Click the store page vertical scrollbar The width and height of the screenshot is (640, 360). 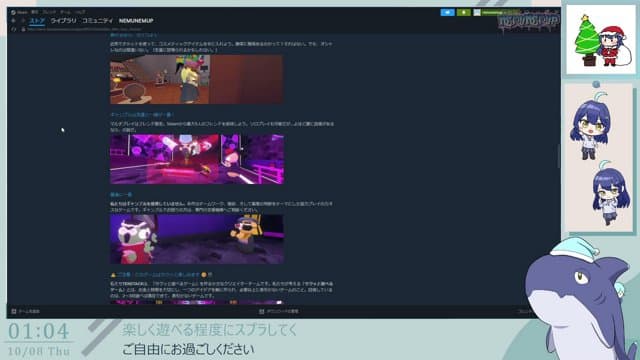559,156
